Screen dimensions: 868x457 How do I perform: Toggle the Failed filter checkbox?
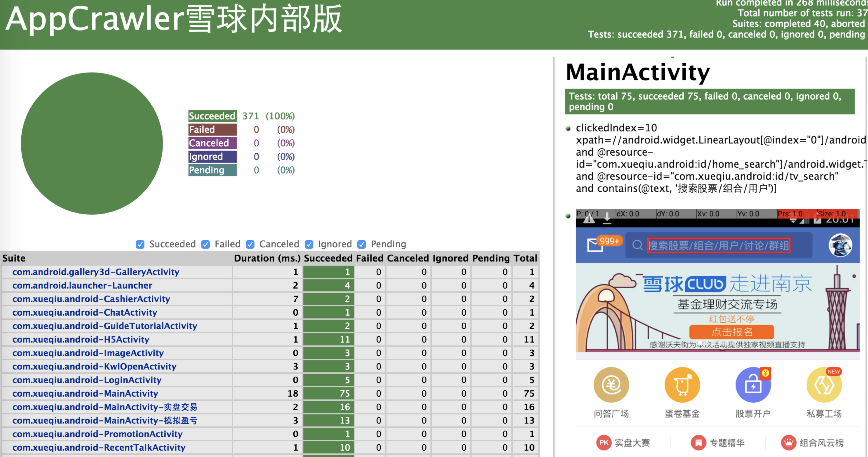pos(205,244)
